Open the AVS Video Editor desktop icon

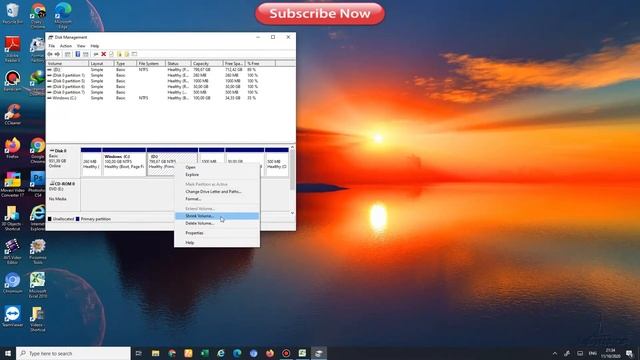pyautogui.click(x=12, y=252)
